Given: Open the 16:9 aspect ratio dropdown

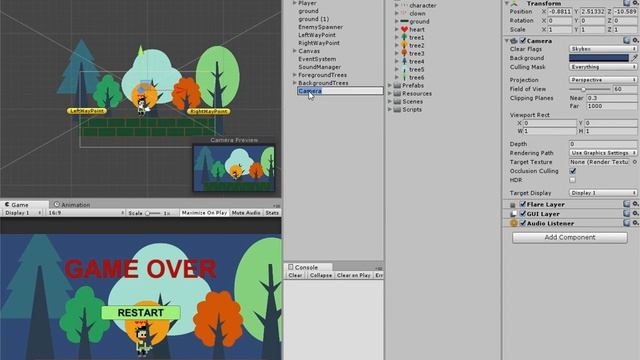Looking at the screenshot, I should [x=86, y=213].
